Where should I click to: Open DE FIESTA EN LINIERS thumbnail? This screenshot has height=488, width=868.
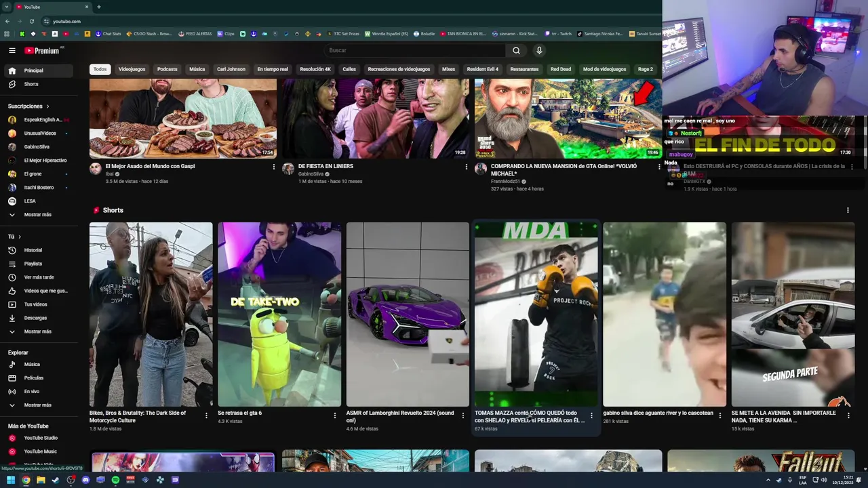(x=376, y=119)
